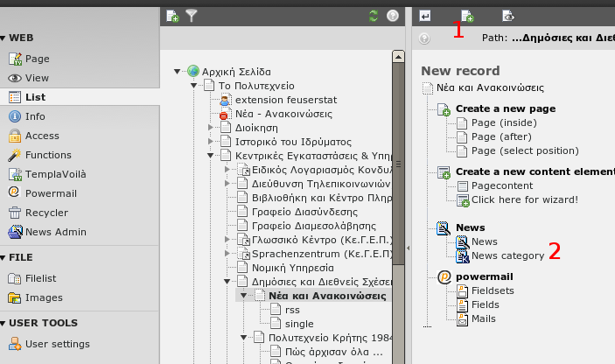Open the TemplaVoilà module
Image resolution: width=615 pixels, height=364 pixels.
coord(55,173)
